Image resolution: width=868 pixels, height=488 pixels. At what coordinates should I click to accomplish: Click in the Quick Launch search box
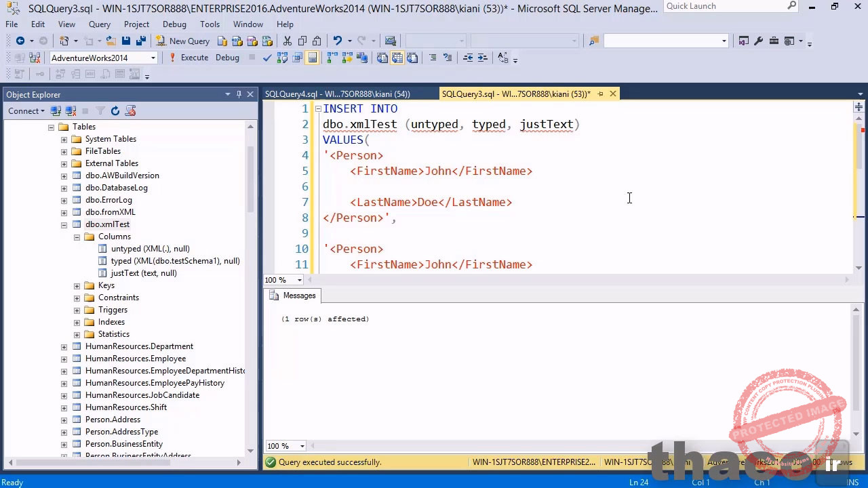click(x=724, y=6)
